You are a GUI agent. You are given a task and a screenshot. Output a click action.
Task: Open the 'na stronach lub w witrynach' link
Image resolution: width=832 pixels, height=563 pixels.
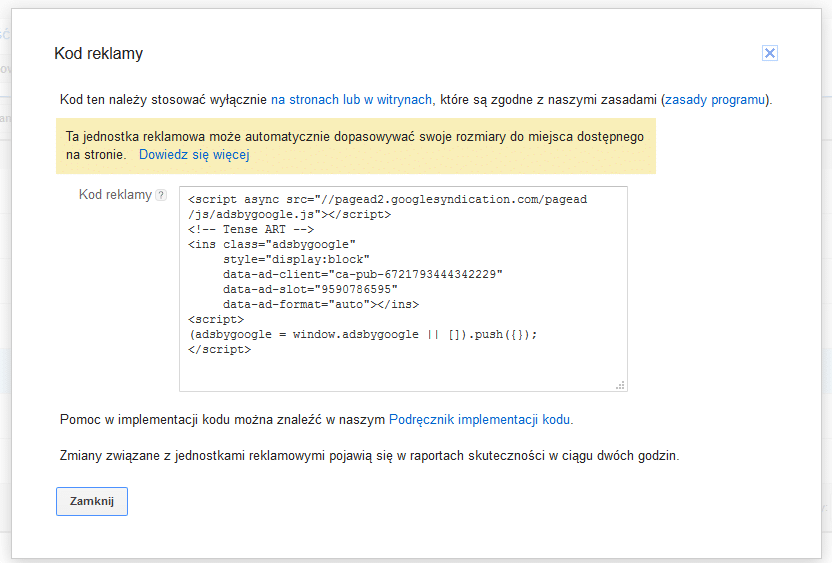coord(351,100)
